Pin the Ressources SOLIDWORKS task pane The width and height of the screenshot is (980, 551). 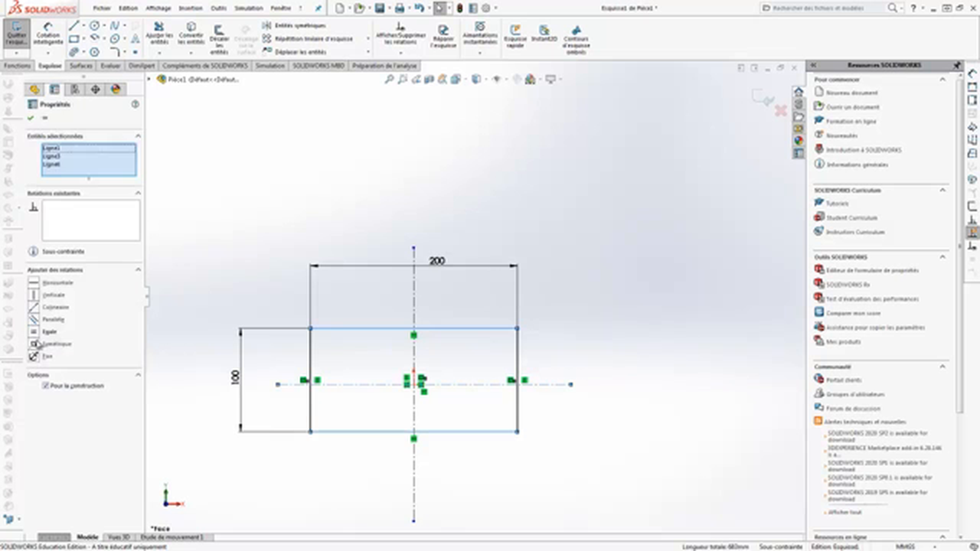(x=957, y=66)
